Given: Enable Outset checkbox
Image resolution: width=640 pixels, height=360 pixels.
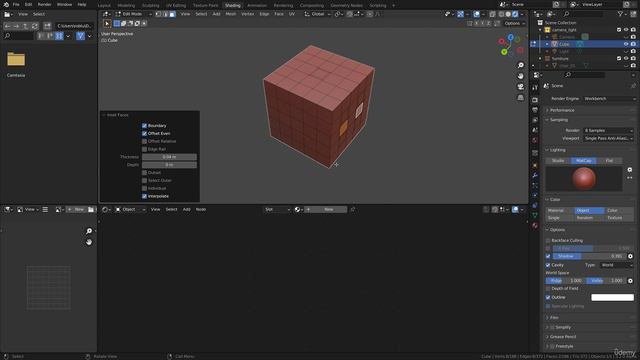Looking at the screenshot, I should tap(144, 173).
